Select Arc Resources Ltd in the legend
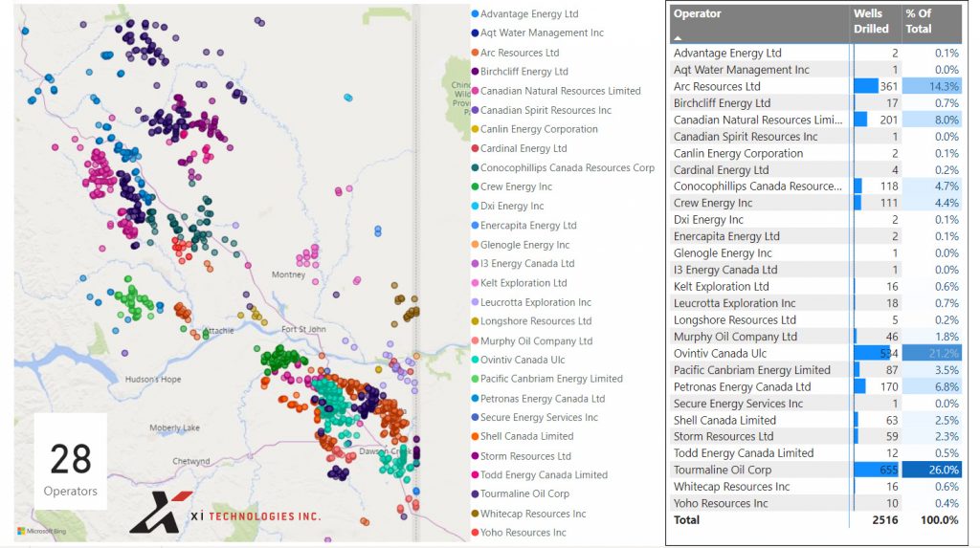The width and height of the screenshot is (980, 548). click(x=515, y=53)
